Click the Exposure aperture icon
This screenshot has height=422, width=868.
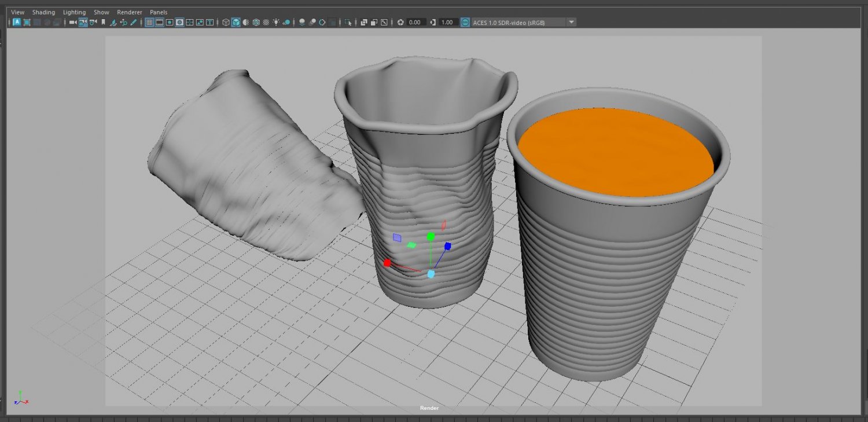[400, 23]
